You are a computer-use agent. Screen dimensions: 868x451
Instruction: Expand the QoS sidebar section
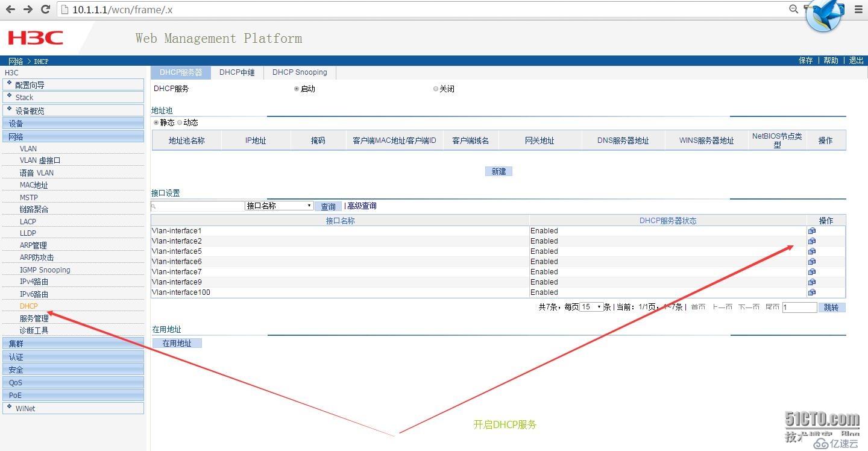point(73,382)
